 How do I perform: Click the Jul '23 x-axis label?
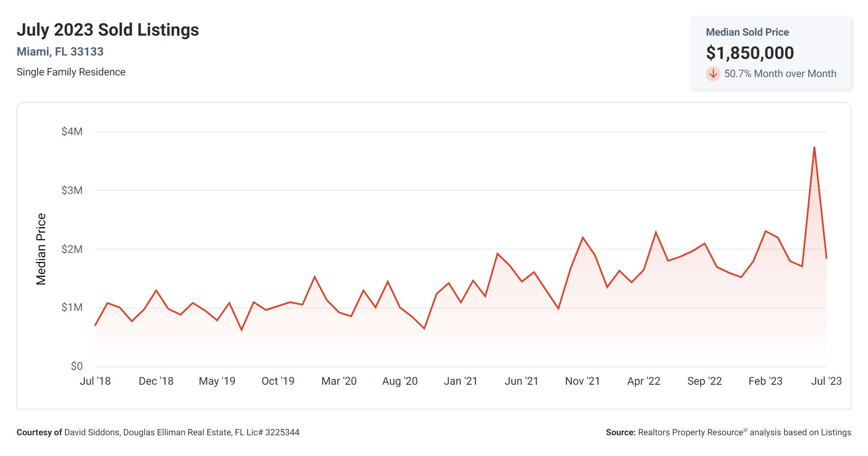pos(826,381)
